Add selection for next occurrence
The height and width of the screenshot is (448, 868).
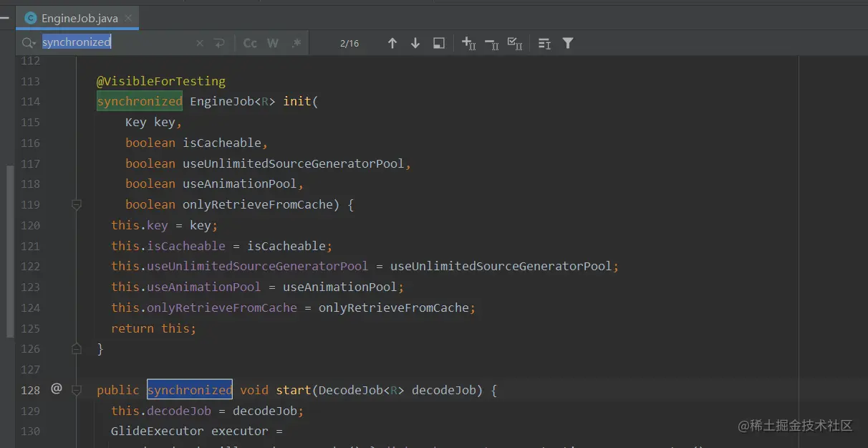(x=468, y=43)
